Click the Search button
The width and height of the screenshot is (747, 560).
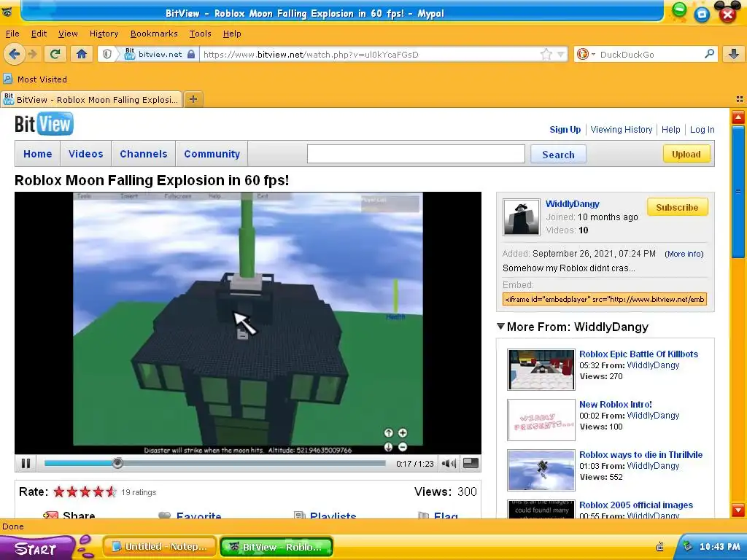pyautogui.click(x=558, y=155)
